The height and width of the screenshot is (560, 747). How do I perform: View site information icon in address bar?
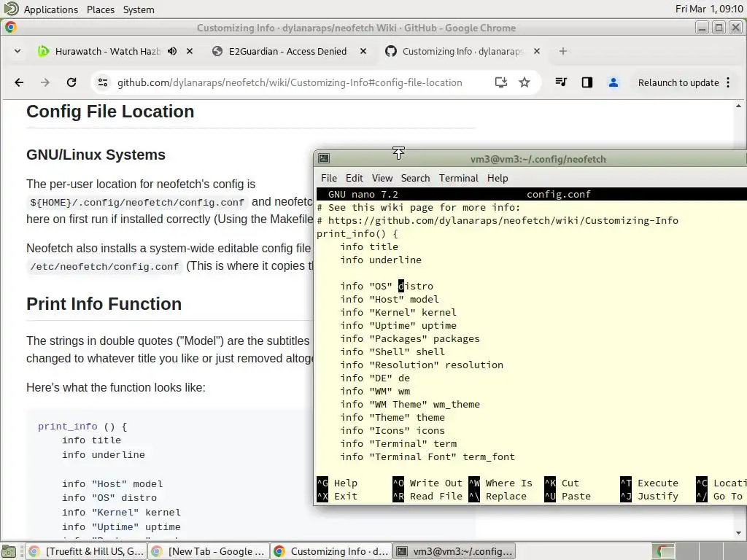pos(102,82)
